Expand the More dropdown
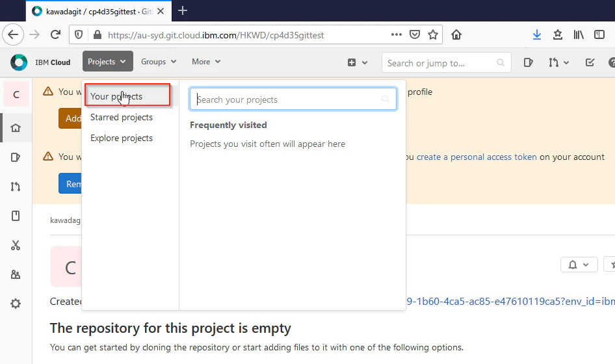The image size is (615, 364). 206,62
